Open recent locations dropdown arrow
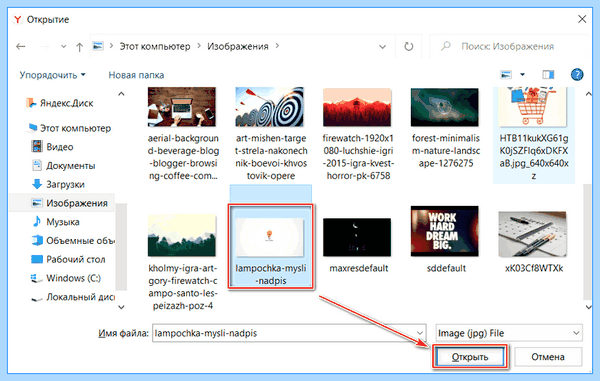This screenshot has height=381, width=600. pyautogui.click(x=64, y=47)
